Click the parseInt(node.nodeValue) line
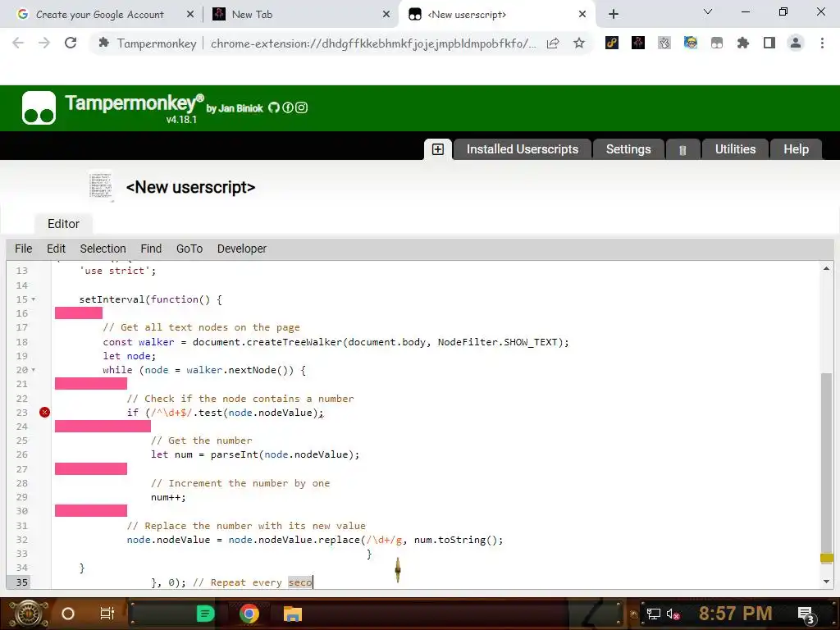This screenshot has height=630, width=840. point(255,454)
